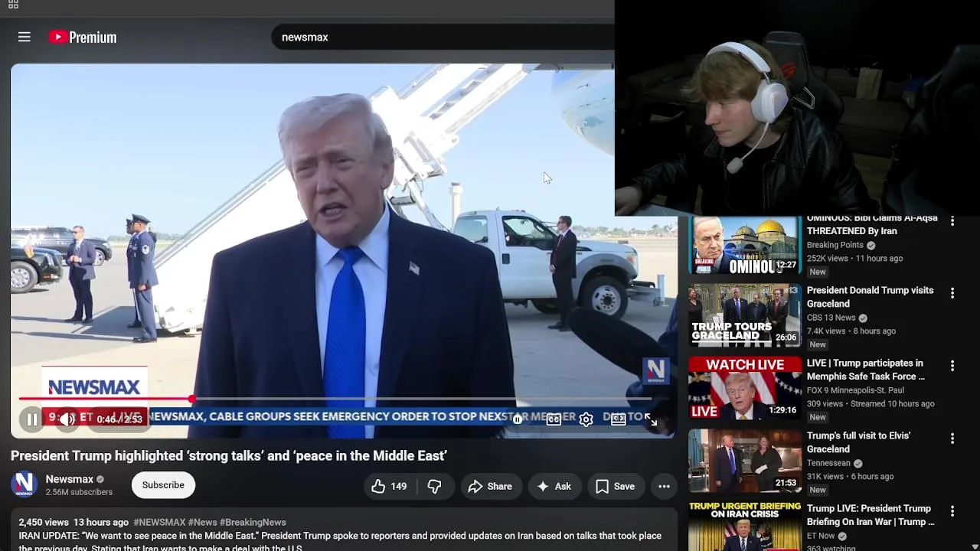Seek on the red video progress bar
The image size is (980, 551).
[335, 399]
